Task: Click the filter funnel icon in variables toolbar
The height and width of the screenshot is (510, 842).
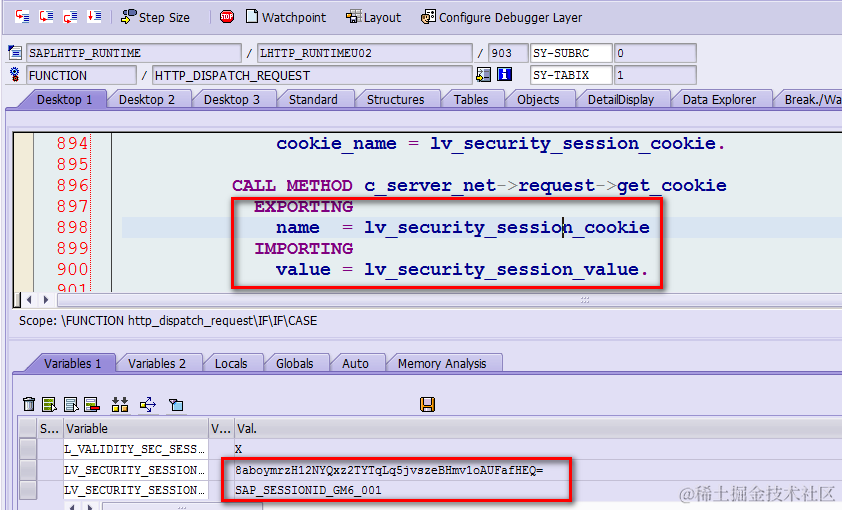Action: pyautogui.click(x=176, y=404)
